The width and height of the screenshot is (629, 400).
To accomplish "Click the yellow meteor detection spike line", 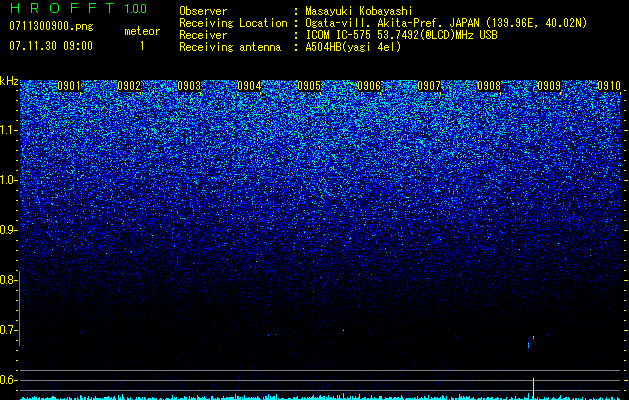I will [534, 388].
